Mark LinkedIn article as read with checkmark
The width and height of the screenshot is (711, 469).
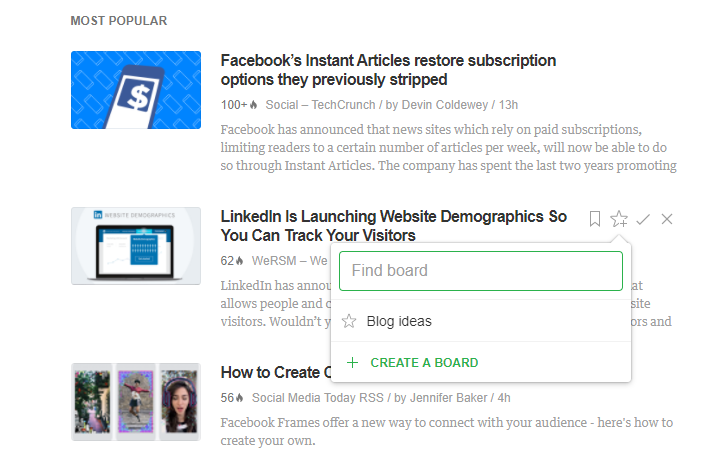point(643,220)
